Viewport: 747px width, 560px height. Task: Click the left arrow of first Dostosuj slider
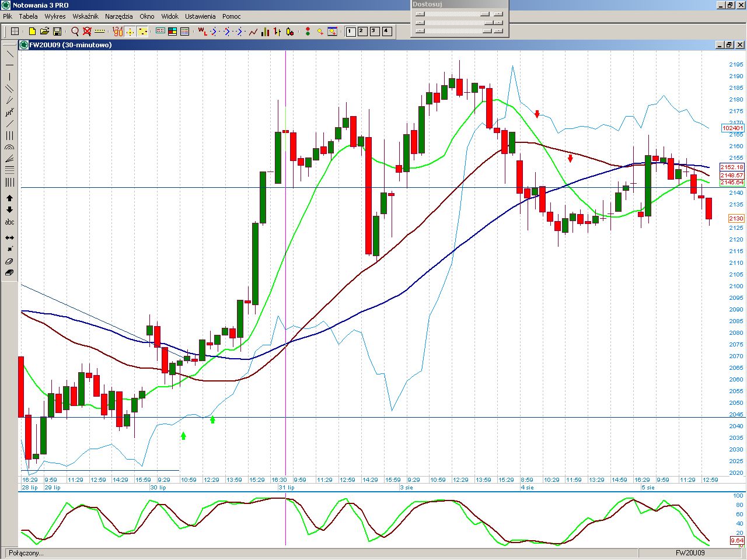pyautogui.click(x=420, y=14)
